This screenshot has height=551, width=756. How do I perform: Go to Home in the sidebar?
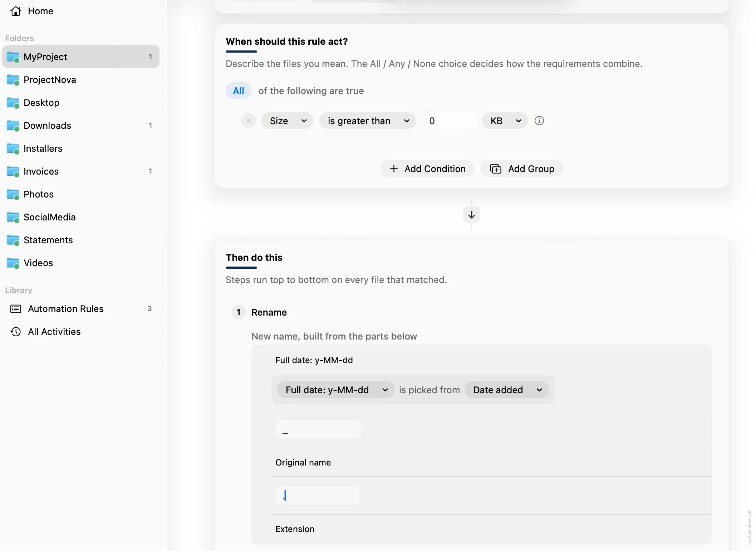(81, 11)
